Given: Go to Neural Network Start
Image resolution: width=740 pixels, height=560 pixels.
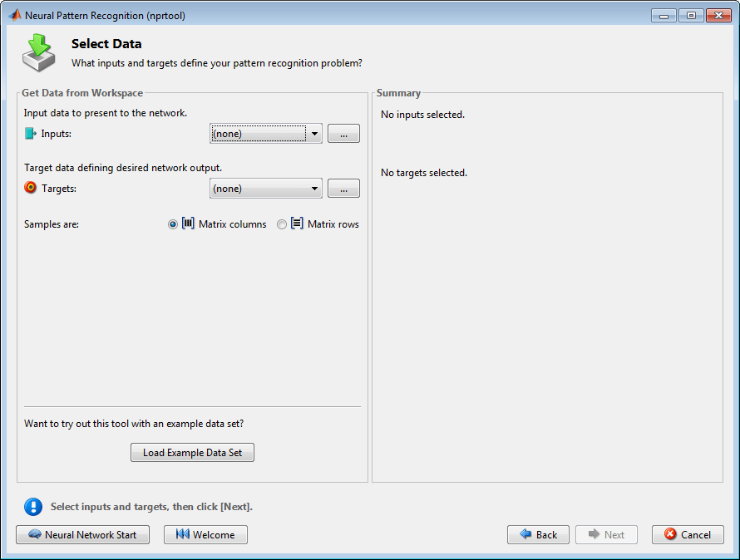Looking at the screenshot, I should pyautogui.click(x=82, y=534).
